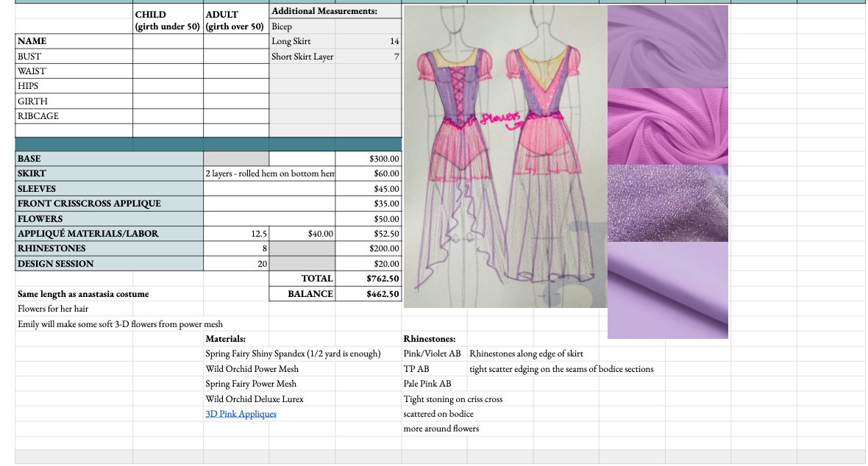Click the $40.00 appliqué materials cell

click(x=302, y=234)
